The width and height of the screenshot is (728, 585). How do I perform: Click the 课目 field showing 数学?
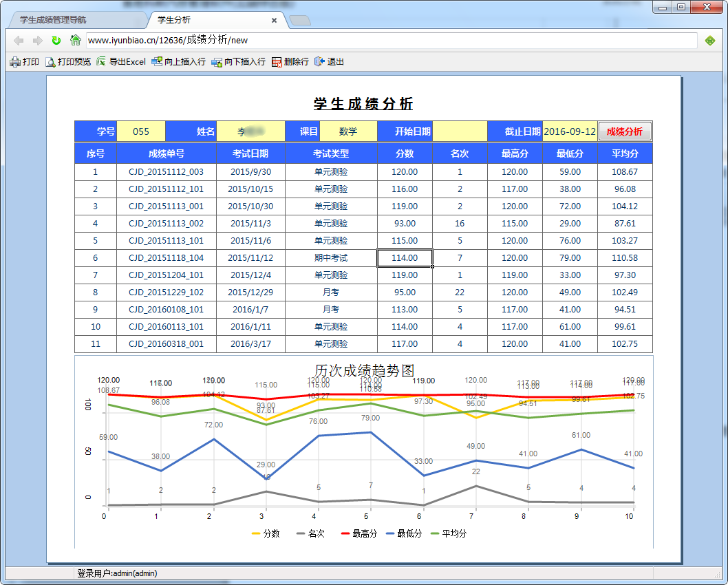tap(348, 131)
